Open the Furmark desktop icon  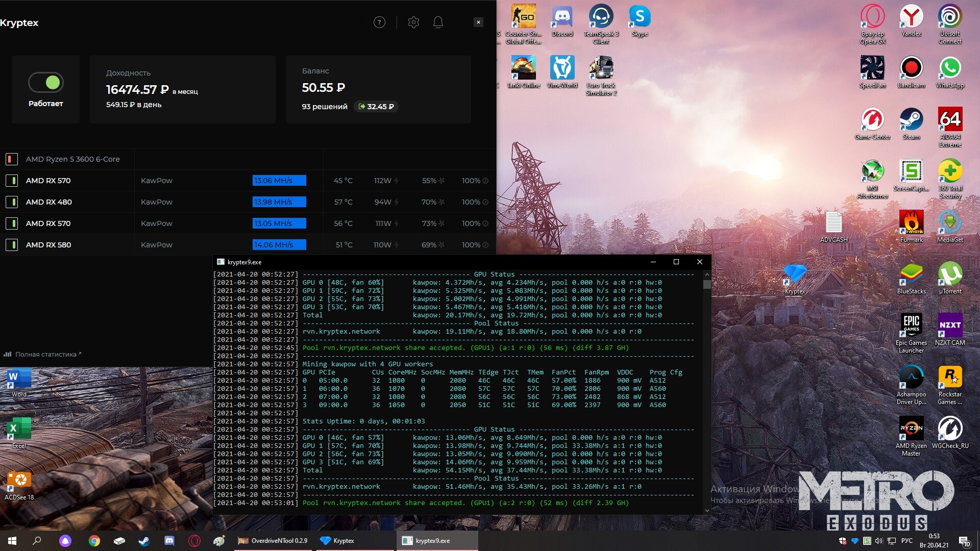click(x=911, y=222)
